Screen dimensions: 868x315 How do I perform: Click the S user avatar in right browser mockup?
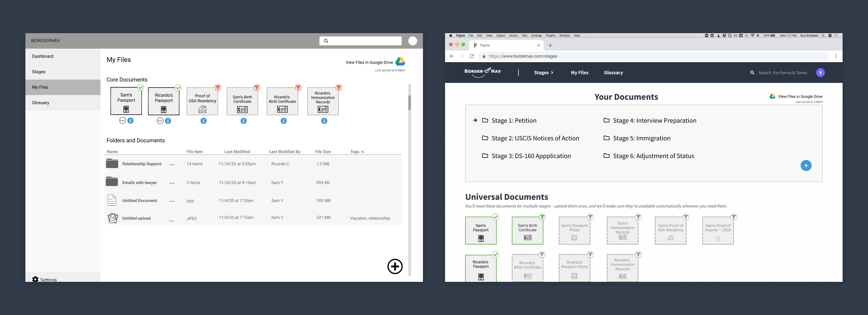[821, 72]
